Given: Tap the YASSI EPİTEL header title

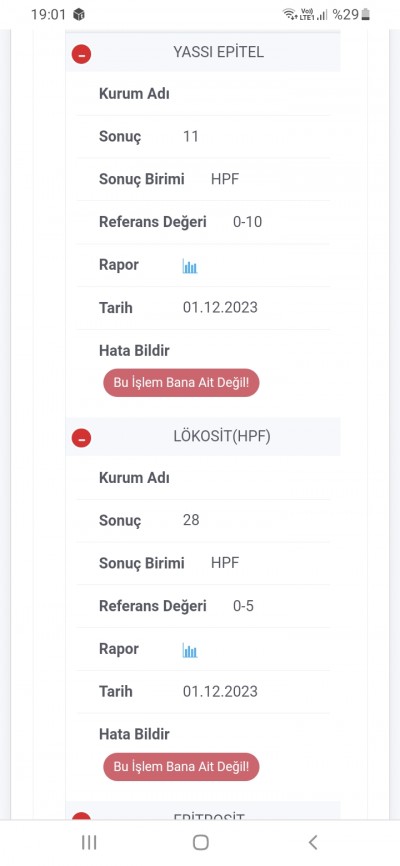Looking at the screenshot, I should (218, 52).
